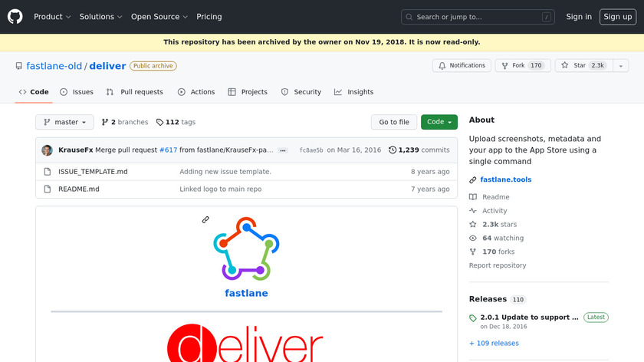Open the fastlane-old owner link
The width and height of the screenshot is (644, 362).
pos(54,66)
